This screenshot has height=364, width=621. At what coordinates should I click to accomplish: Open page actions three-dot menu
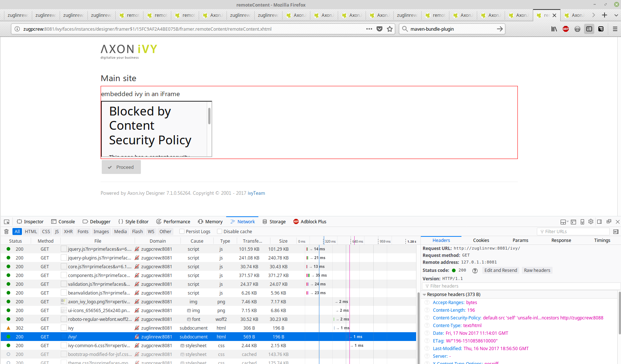click(369, 29)
